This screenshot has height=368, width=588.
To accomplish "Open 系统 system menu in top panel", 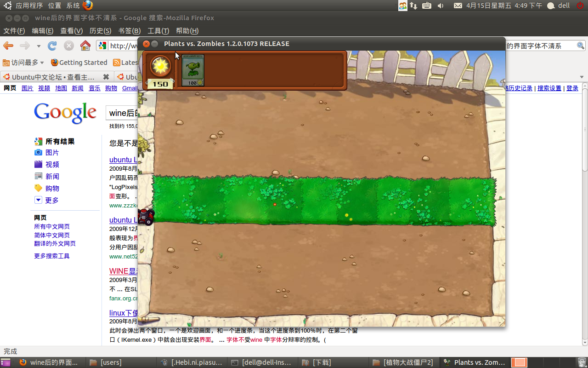I will (x=73, y=6).
